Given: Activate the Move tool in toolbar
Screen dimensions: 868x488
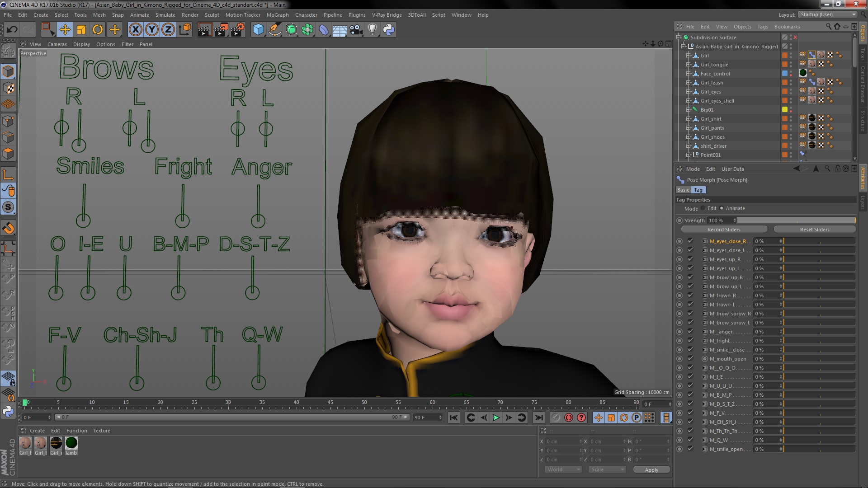Looking at the screenshot, I should pos(65,30).
